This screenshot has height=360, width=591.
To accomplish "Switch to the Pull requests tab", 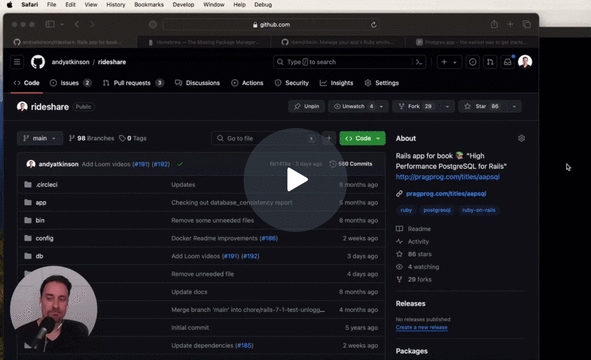I will pos(133,83).
